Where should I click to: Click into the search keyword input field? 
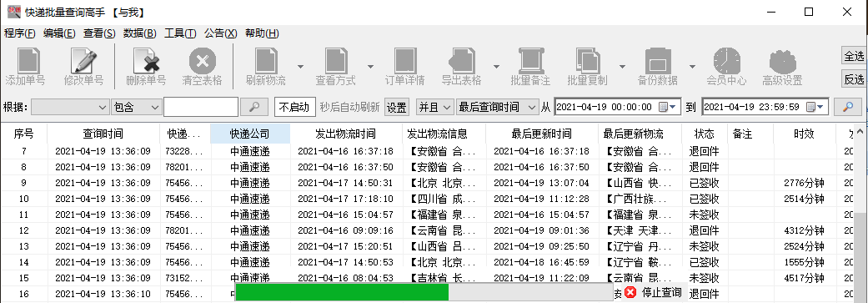pyautogui.click(x=201, y=107)
